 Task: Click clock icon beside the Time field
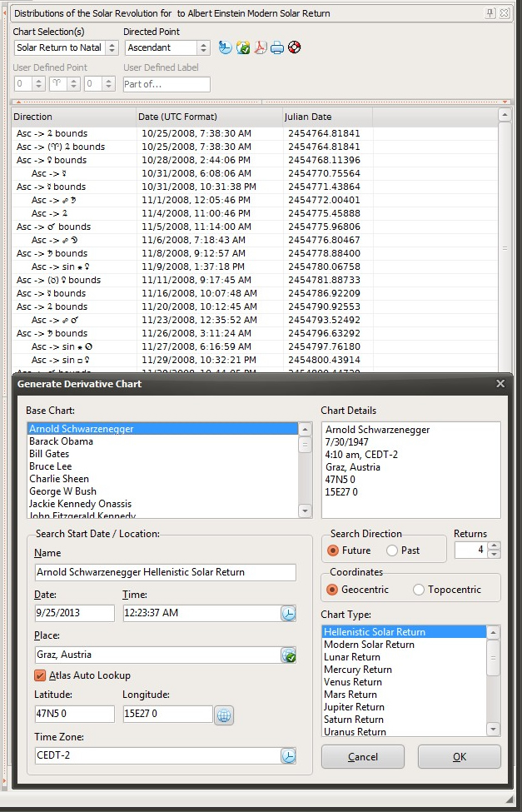(x=288, y=613)
